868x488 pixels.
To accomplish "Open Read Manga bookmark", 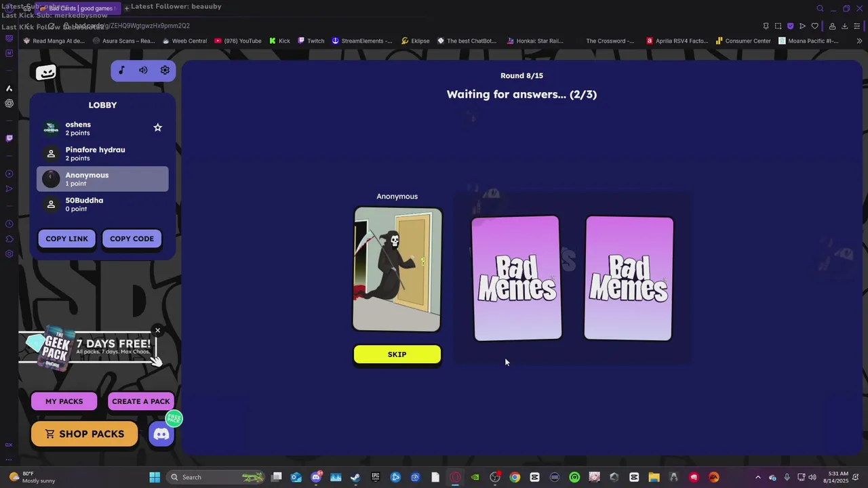I will tap(54, 41).
